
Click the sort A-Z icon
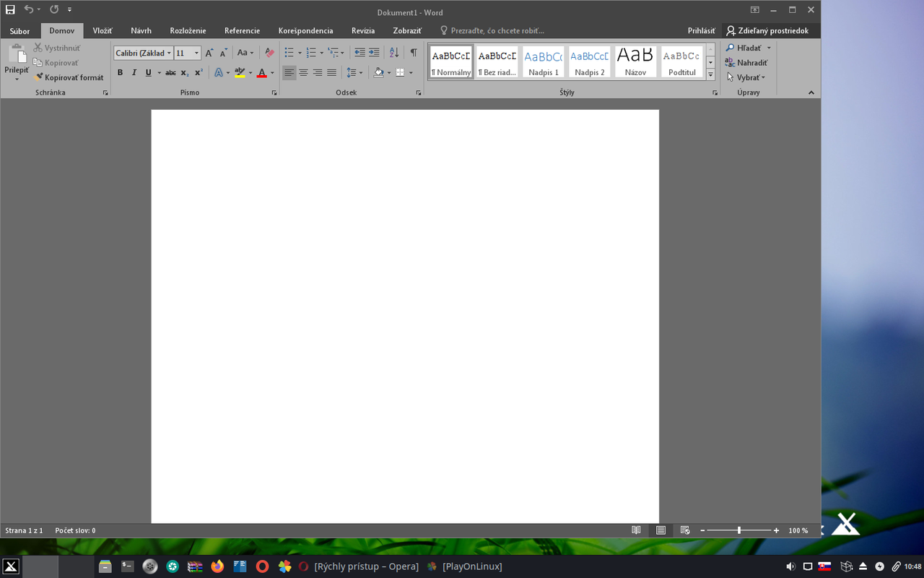[394, 53]
